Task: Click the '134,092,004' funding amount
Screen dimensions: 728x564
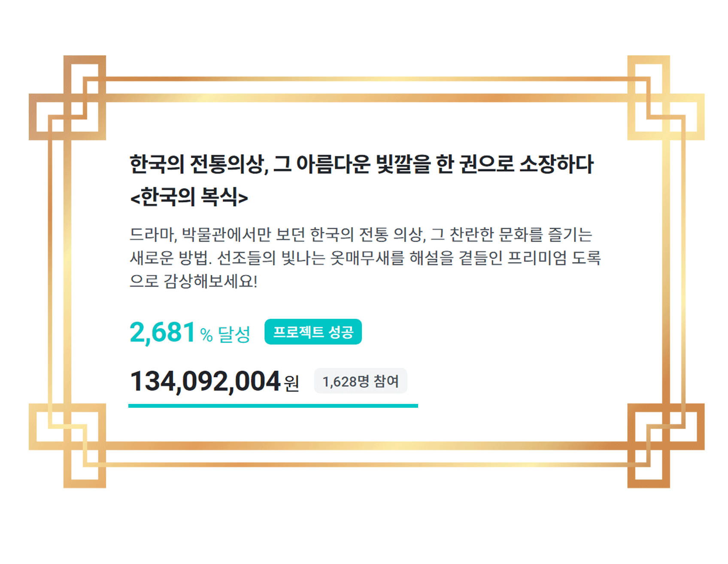Action: pos(205,382)
